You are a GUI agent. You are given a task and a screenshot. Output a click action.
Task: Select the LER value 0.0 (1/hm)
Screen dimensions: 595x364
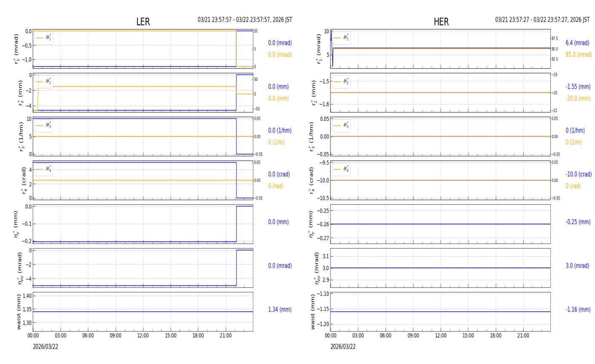pyautogui.click(x=280, y=131)
